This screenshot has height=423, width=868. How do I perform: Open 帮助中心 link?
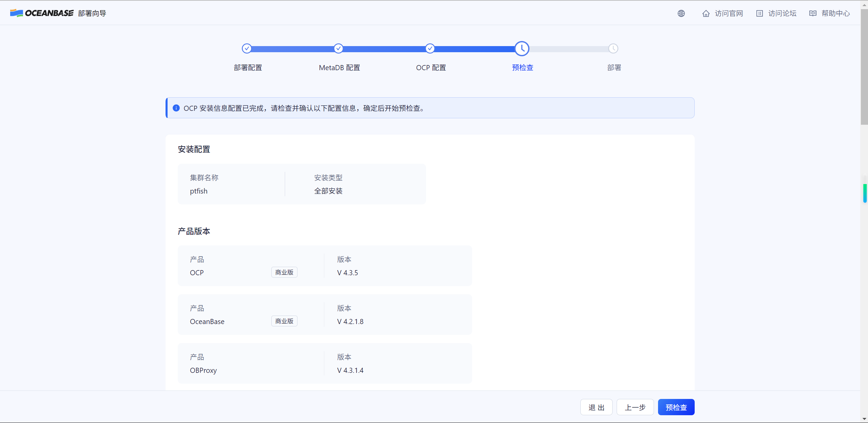836,13
